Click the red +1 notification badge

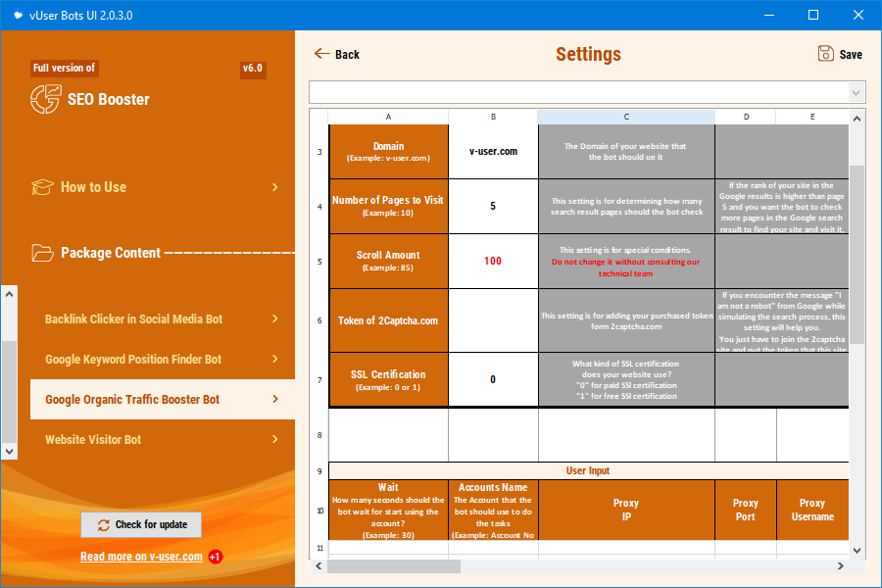(x=215, y=557)
